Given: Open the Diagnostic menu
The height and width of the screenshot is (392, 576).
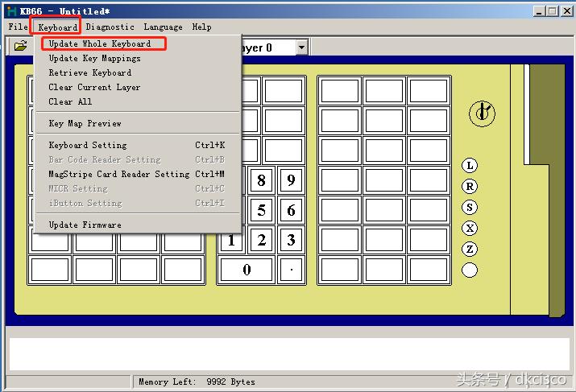Looking at the screenshot, I should (110, 27).
